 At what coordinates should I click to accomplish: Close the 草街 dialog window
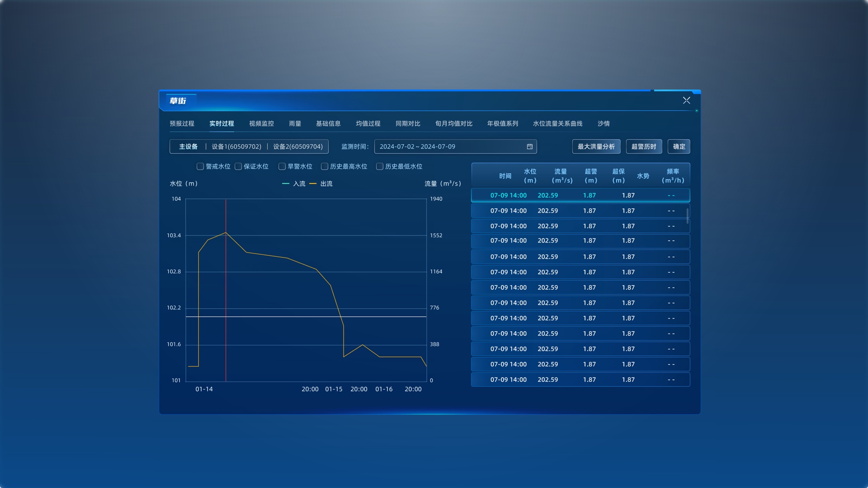click(686, 100)
